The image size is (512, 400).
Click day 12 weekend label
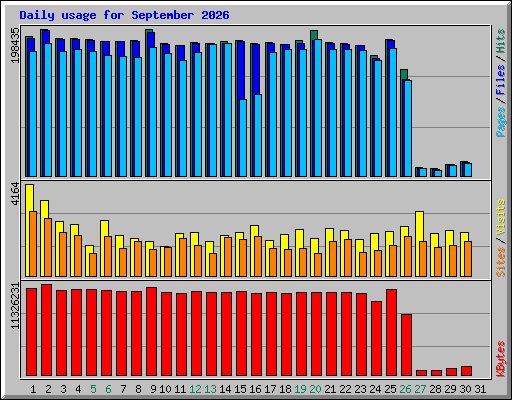(195, 389)
